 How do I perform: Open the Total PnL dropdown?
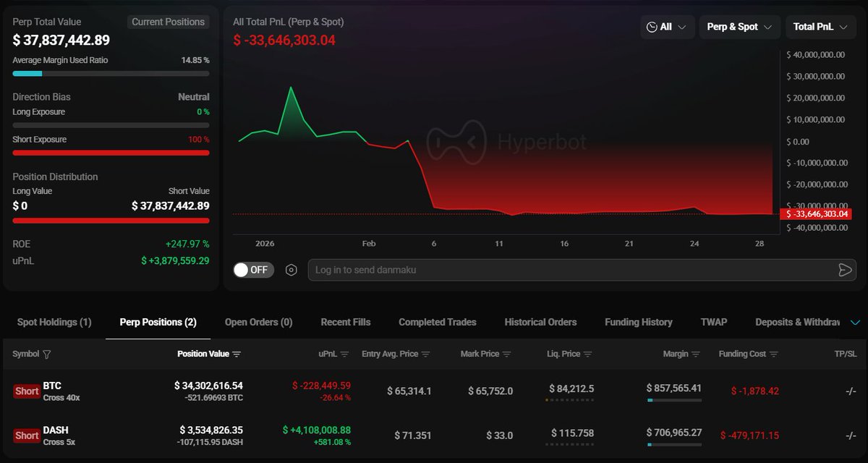(x=820, y=27)
